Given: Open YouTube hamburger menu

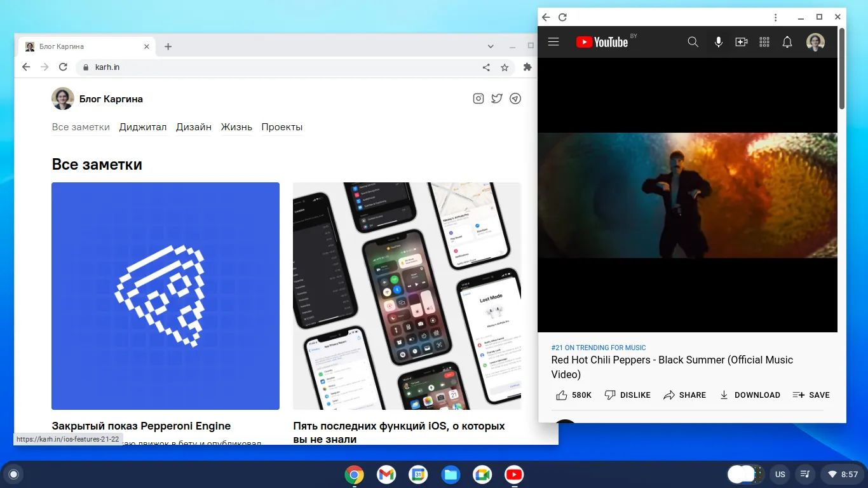Looking at the screenshot, I should [x=553, y=42].
